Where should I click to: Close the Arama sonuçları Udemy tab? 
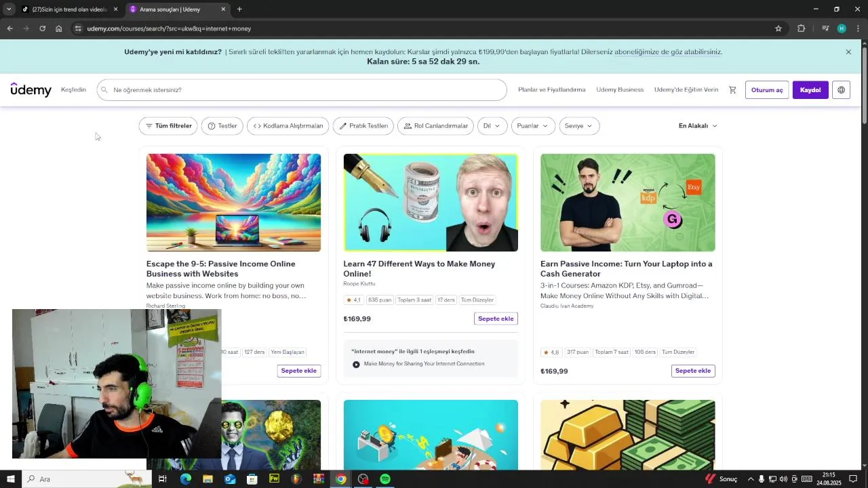[223, 9]
